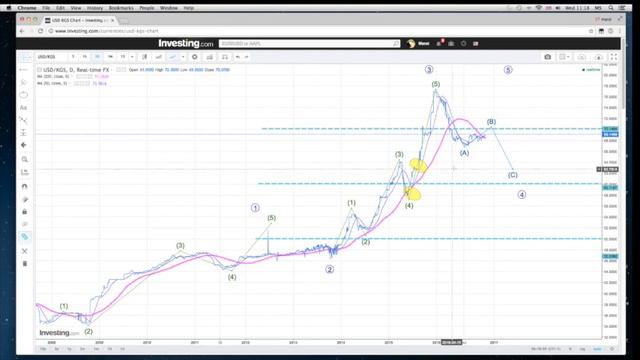Open the View menu
Image resolution: width=640 pixels, height=360 pixels.
pos(76,8)
